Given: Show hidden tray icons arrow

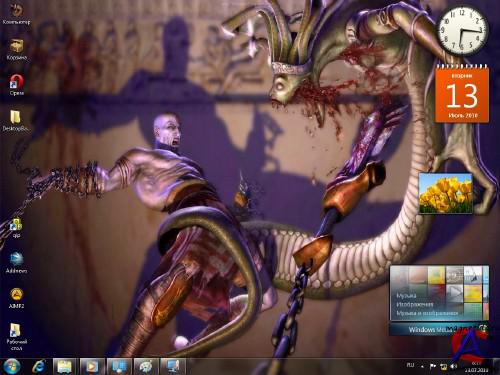Looking at the screenshot, I should pos(422,367).
